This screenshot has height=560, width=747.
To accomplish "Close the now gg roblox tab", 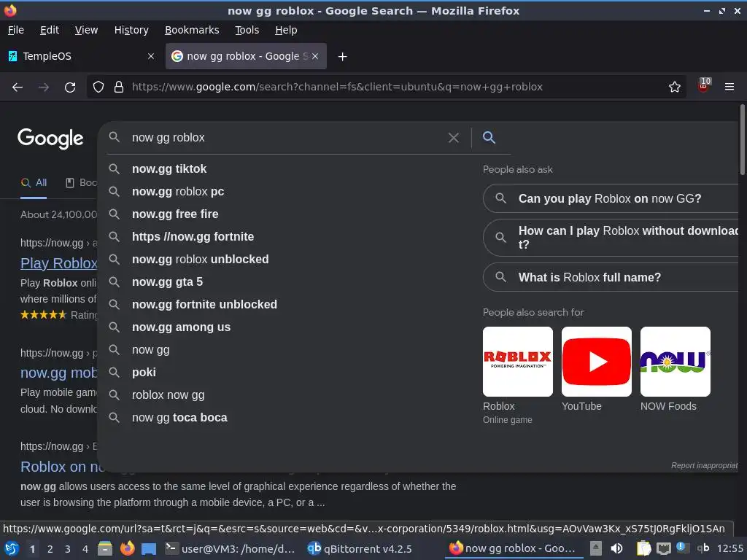I will [315, 56].
